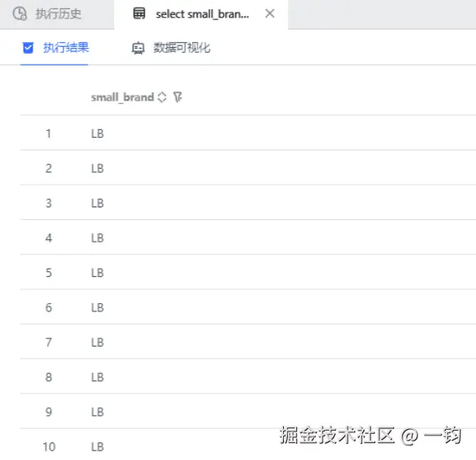
Task: Open the 数据可视化 tab
Action: [x=171, y=48]
